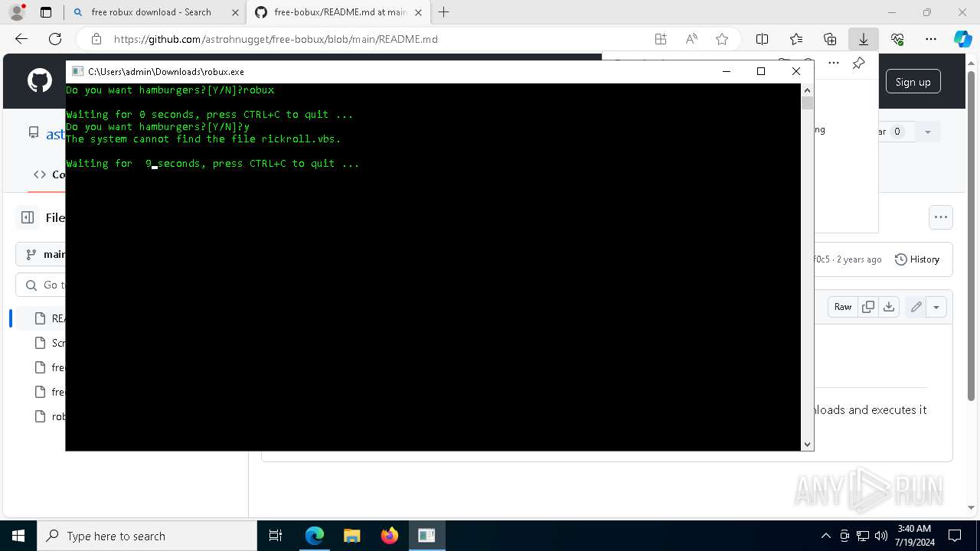980x551 pixels.
Task: Click the Sign up button on GitHub
Action: click(x=913, y=82)
